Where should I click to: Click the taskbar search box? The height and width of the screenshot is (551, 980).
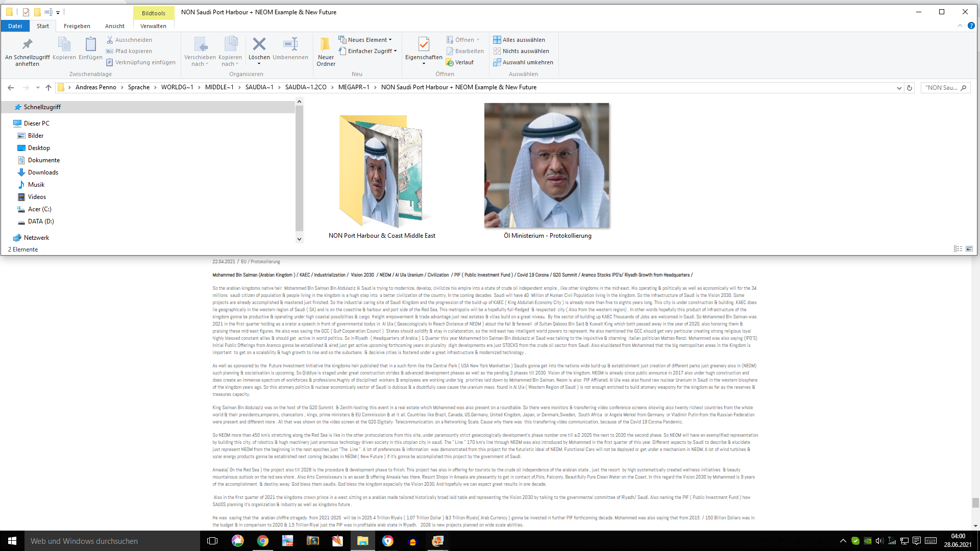[x=112, y=541]
